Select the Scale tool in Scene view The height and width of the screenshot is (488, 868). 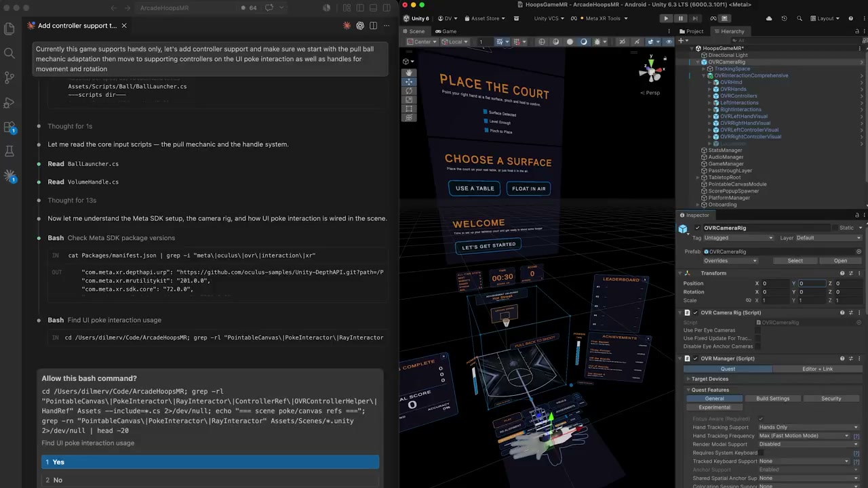coord(408,100)
